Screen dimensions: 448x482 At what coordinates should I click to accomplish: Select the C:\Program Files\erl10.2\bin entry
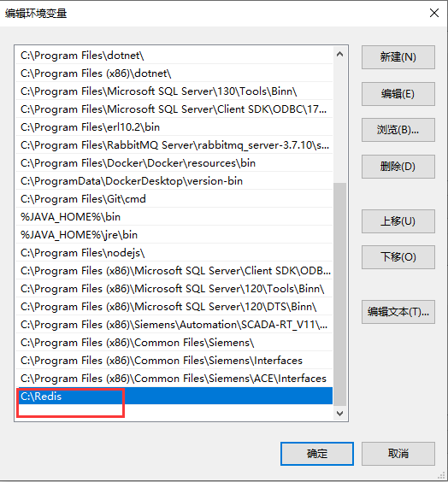point(174,127)
